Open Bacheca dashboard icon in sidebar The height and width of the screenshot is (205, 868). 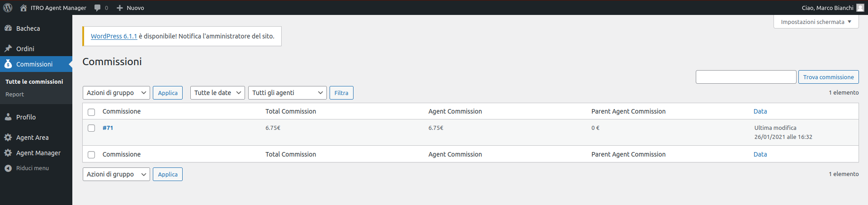point(8,28)
